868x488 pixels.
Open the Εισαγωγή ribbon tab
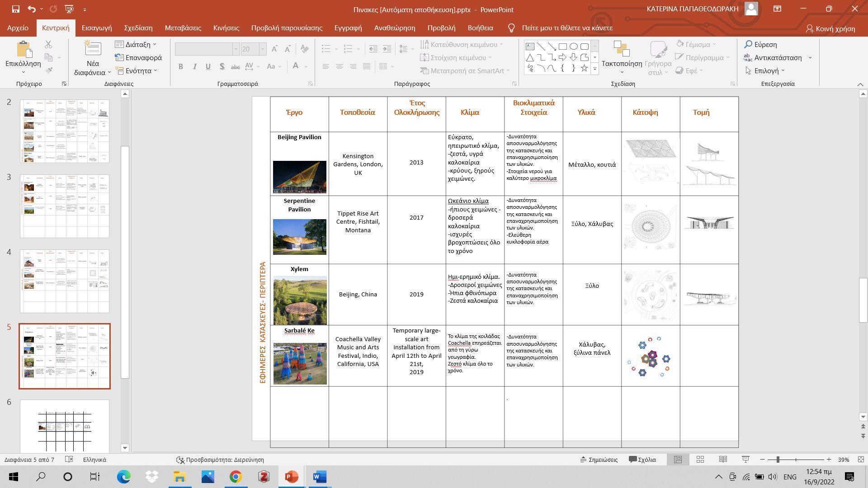[x=97, y=28]
